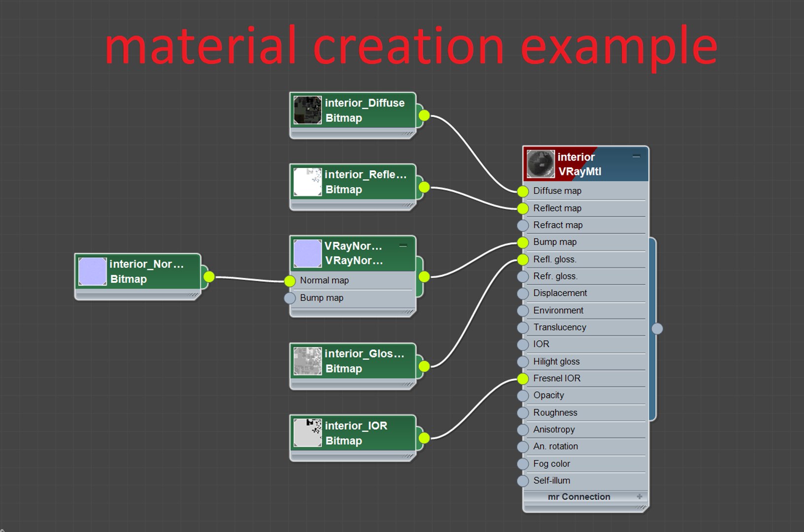Viewport: 804px width, 532px height.
Task: Collapse the interior VRayMtl node with minus
Action: click(636, 157)
